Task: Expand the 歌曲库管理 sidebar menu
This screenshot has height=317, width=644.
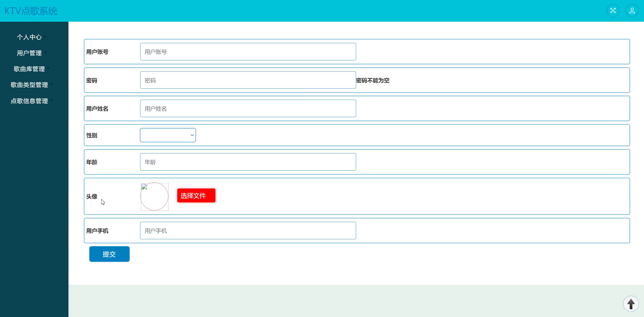Action: [32, 69]
